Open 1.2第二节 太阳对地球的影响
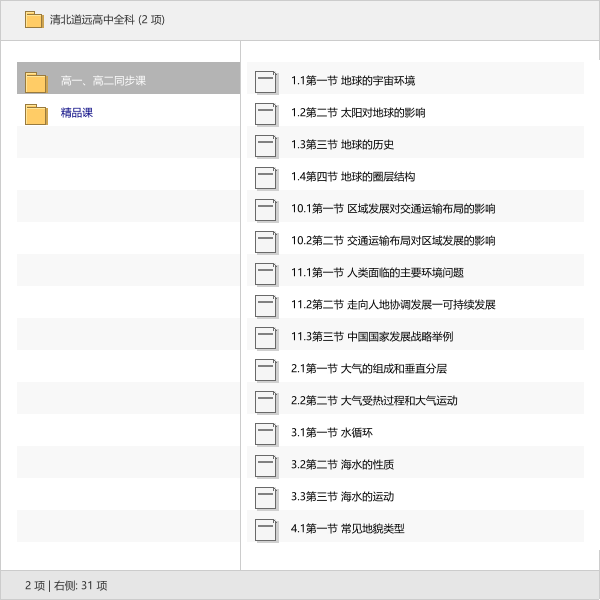This screenshot has height=600, width=600. tap(358, 113)
